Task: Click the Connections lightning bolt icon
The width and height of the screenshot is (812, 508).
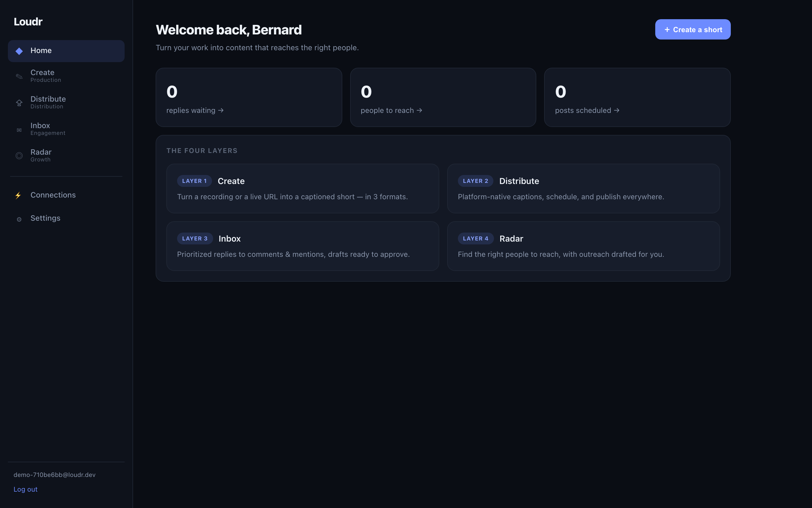Action: [x=18, y=195]
